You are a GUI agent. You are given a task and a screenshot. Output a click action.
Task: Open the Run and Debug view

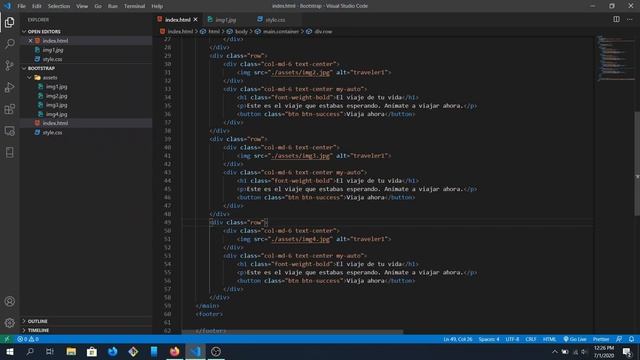coord(9,87)
